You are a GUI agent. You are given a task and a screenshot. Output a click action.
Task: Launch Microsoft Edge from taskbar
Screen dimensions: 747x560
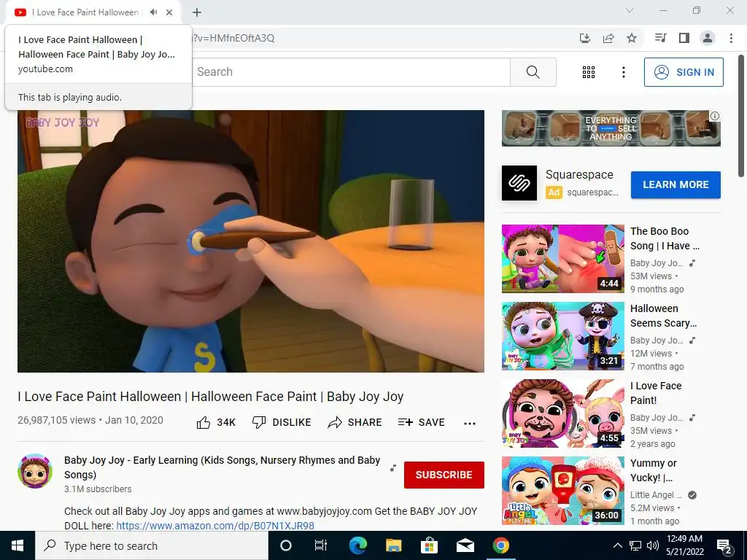[x=357, y=545]
